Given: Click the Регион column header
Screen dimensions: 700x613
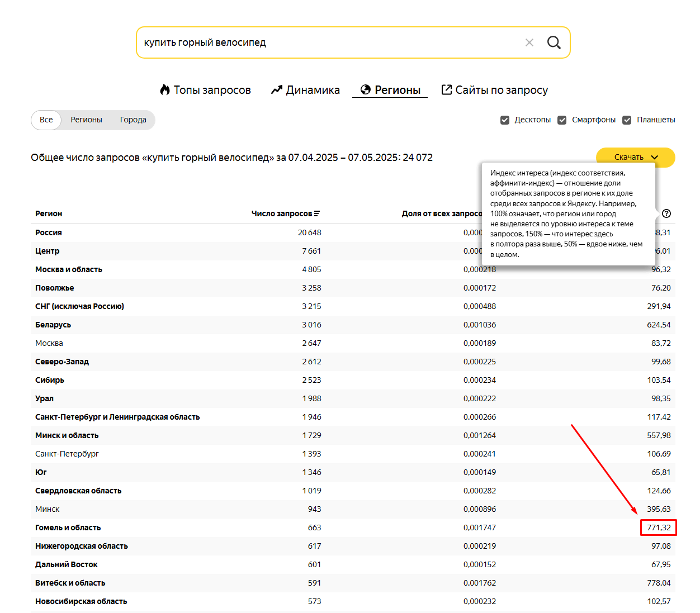Looking at the screenshot, I should click(x=49, y=213).
